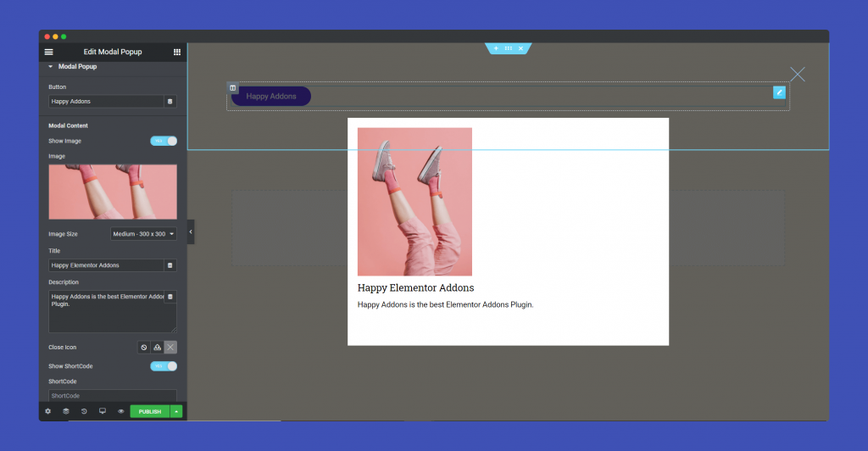This screenshot has height=451, width=868.
Task: Add section with the plus handle
Action: [496, 48]
